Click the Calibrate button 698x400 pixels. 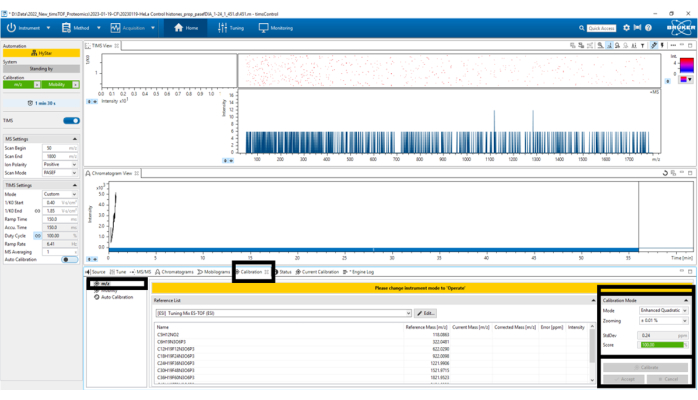point(645,368)
